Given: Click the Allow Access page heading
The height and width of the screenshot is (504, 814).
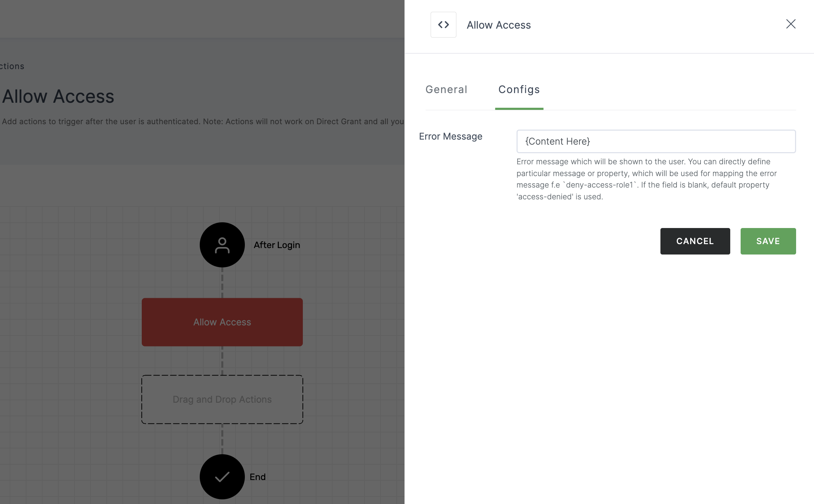Looking at the screenshot, I should 58,96.
